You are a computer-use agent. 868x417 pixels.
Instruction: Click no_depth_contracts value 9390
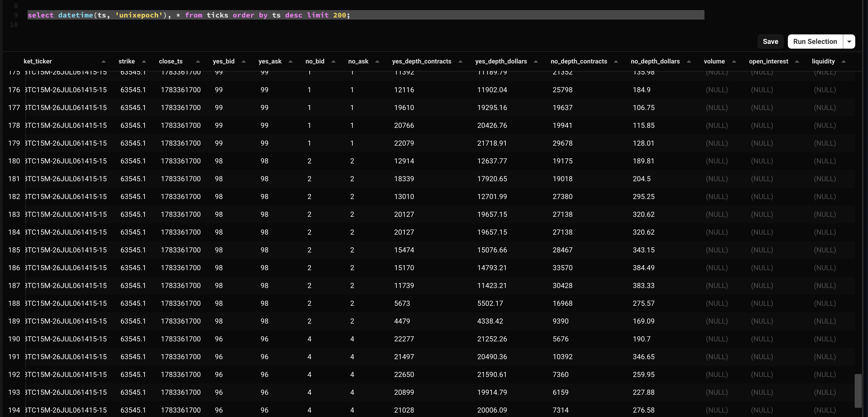point(560,321)
